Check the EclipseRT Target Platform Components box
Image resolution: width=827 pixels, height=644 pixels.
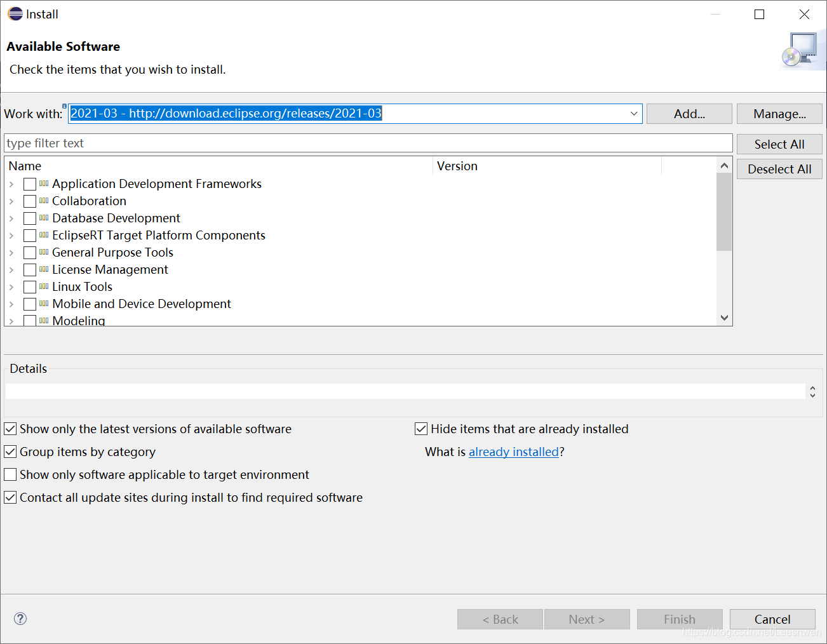pyautogui.click(x=30, y=236)
